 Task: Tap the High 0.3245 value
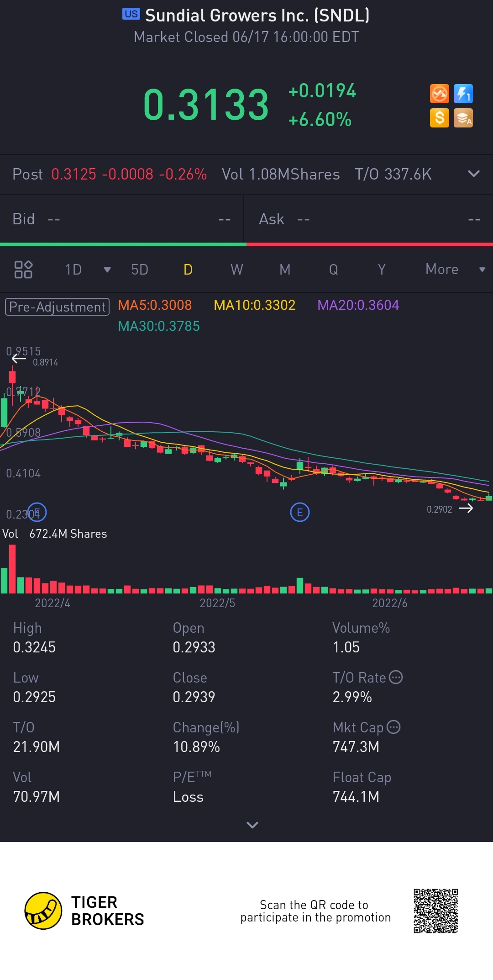(34, 647)
